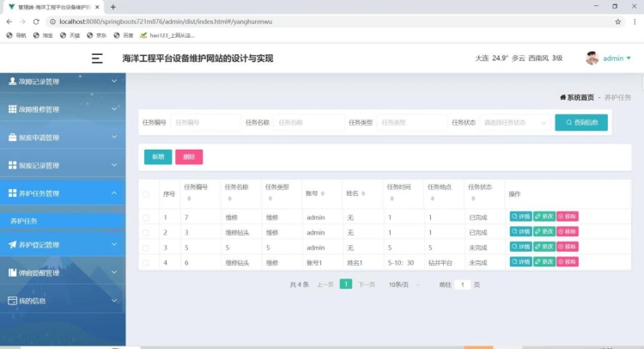Click the 查询信息 search button
644x349 pixels.
581,123
